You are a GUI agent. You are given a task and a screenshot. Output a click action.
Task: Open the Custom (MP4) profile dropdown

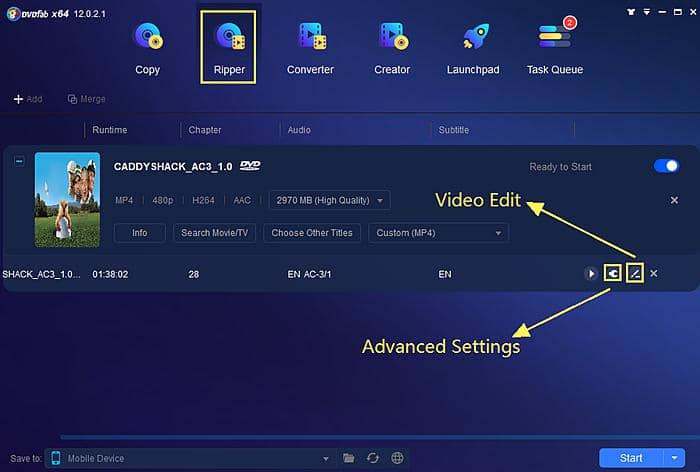click(438, 233)
